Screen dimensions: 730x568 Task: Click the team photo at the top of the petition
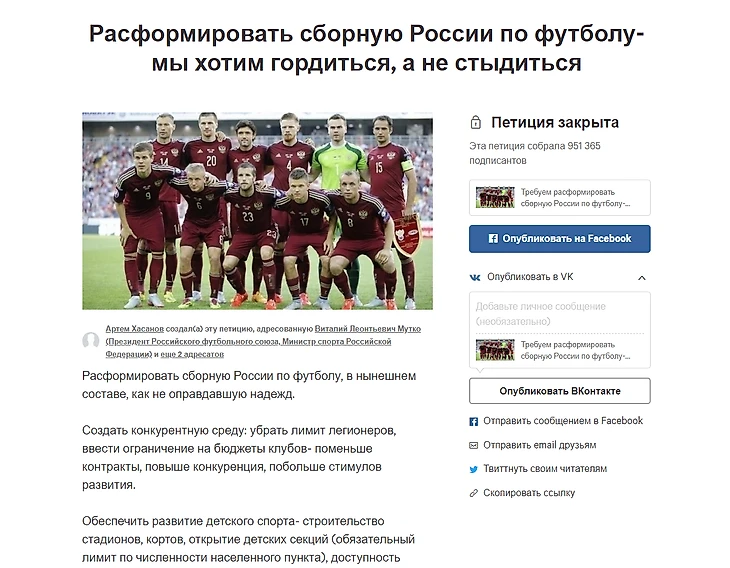(257, 210)
